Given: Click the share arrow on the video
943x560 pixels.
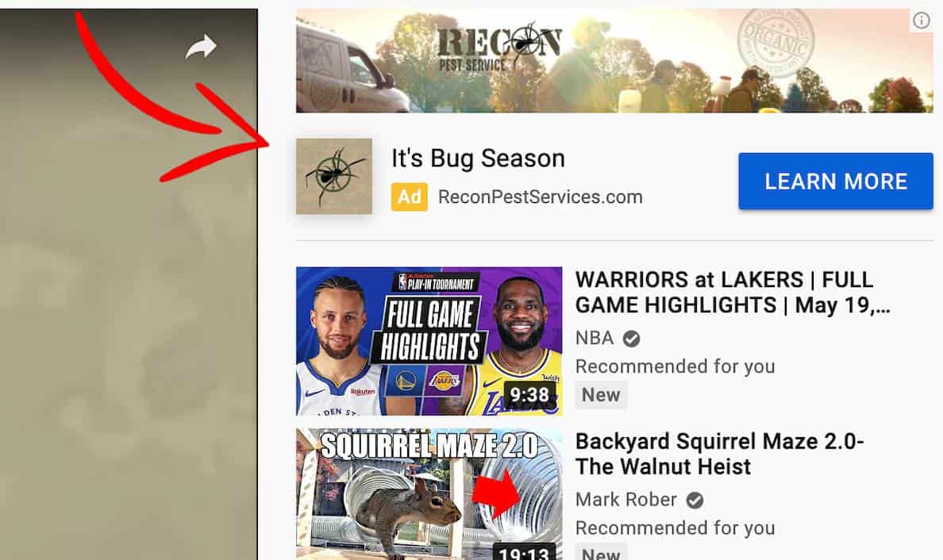Looking at the screenshot, I should 201,47.
